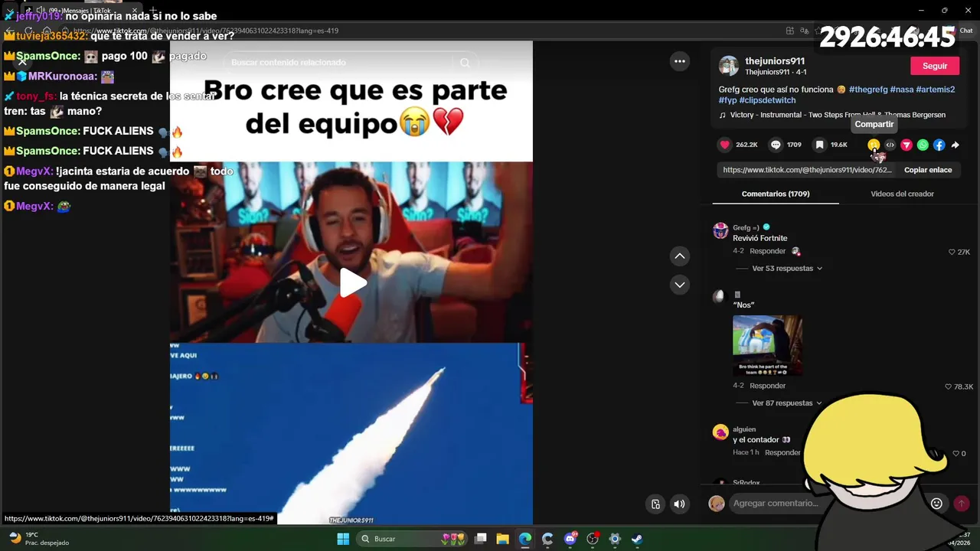Click the Agregar comentario input field
980x551 pixels.
(x=825, y=503)
